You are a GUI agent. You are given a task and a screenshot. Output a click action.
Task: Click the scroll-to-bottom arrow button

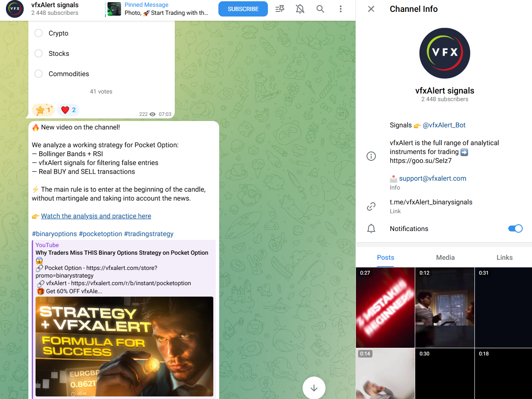(314, 388)
